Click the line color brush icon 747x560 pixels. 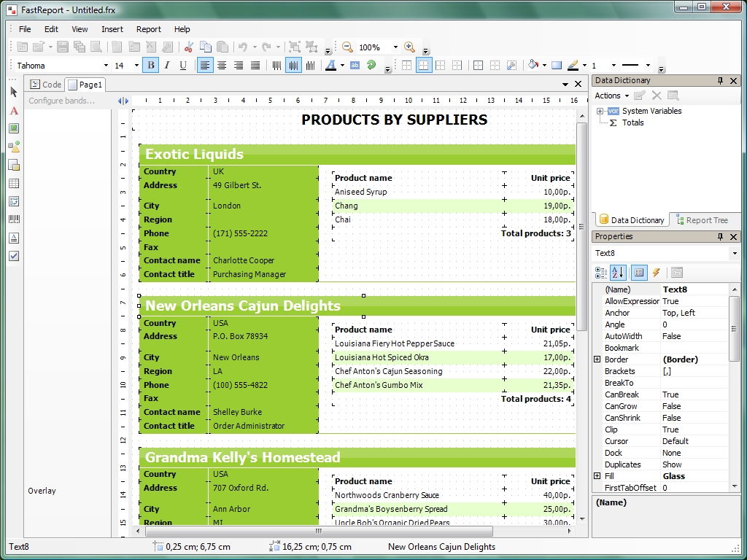point(573,65)
